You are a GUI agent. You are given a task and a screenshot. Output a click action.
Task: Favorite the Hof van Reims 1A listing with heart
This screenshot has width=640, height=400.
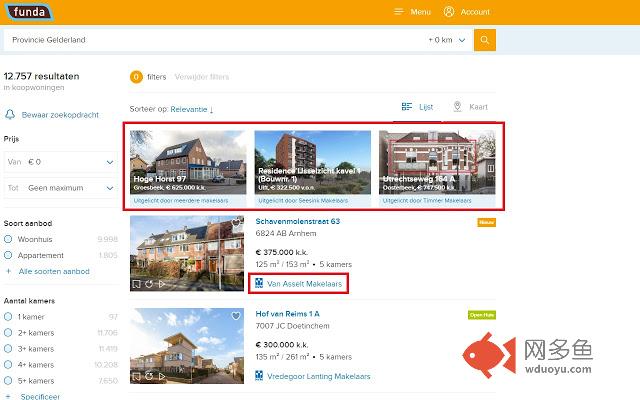coord(236,317)
